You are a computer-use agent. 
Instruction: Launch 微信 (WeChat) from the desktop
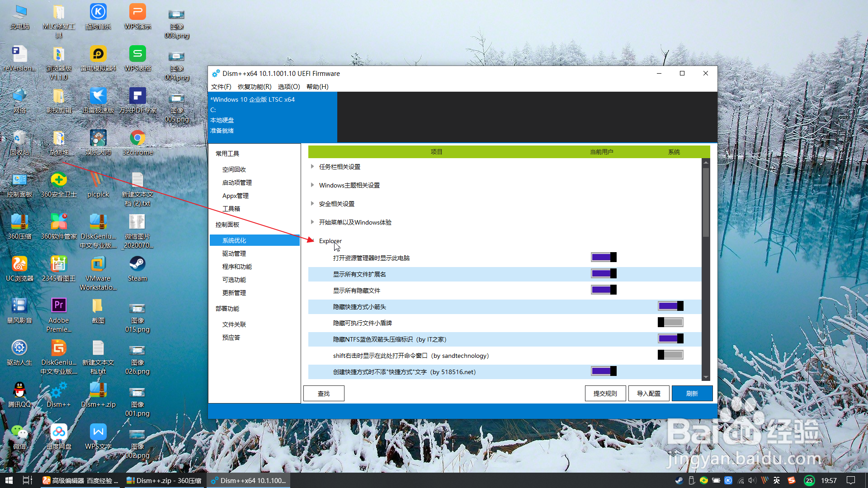click(19, 432)
